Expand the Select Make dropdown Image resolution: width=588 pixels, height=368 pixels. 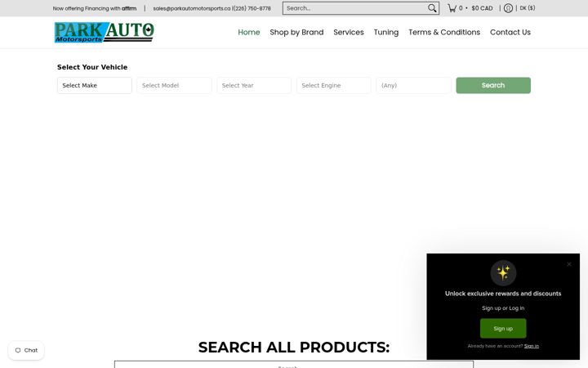point(95,86)
